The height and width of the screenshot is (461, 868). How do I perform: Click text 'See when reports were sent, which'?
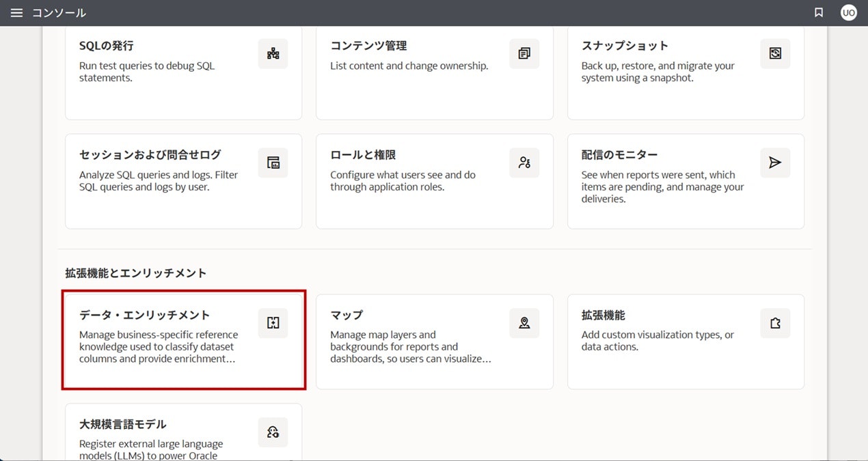pyautogui.click(x=658, y=175)
